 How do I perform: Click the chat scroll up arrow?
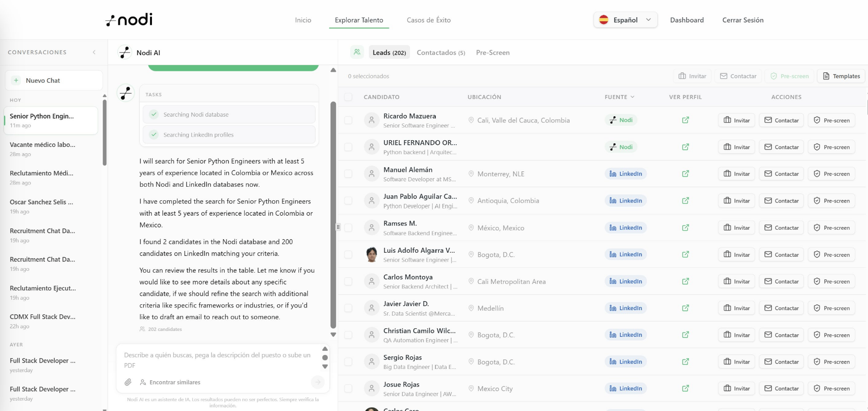333,70
